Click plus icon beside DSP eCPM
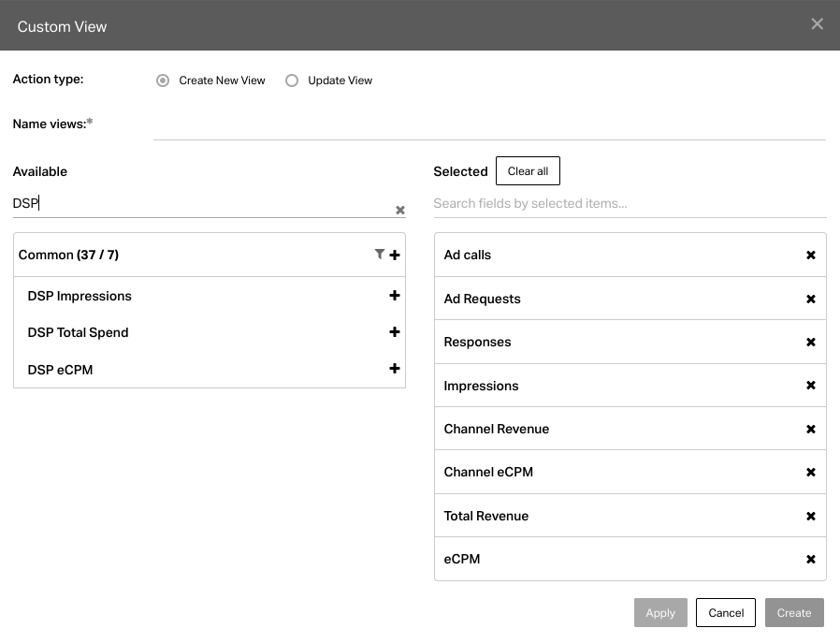Image resolution: width=840 pixels, height=643 pixels. 395,369
